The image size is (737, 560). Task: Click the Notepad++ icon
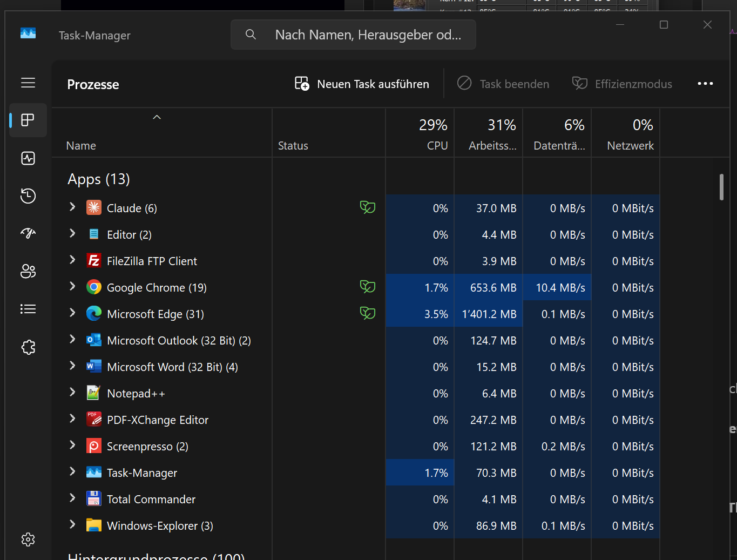[x=94, y=393]
